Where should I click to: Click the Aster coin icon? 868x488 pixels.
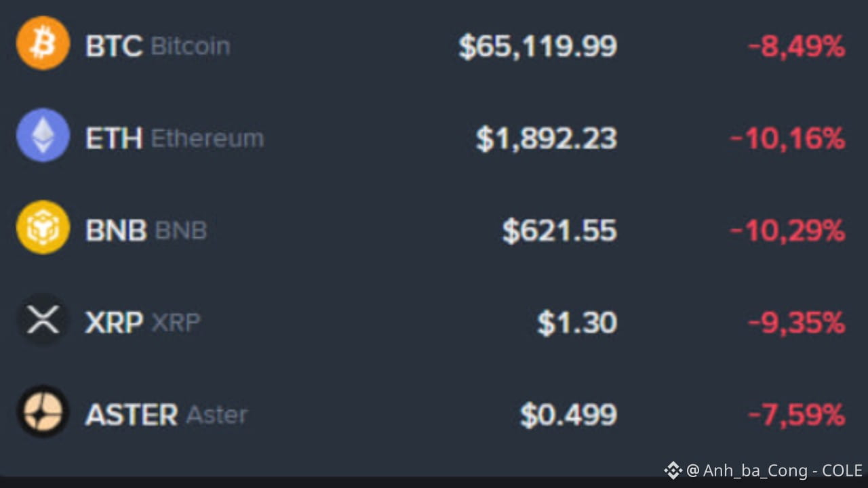point(43,412)
